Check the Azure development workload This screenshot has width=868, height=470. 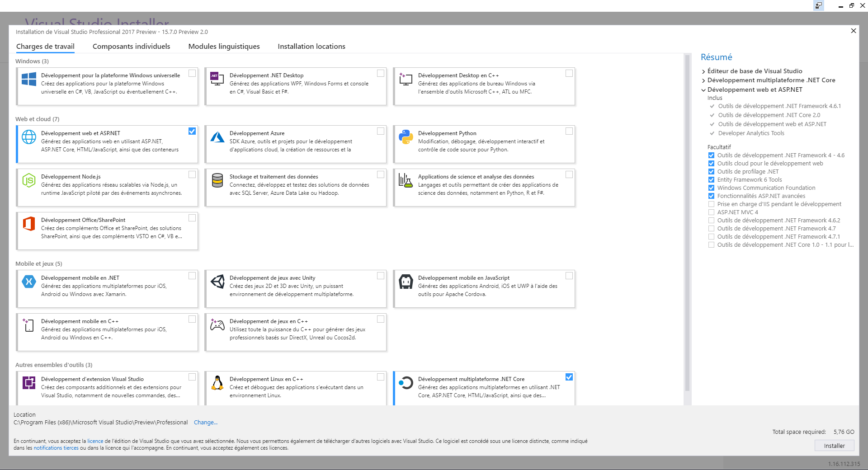tap(381, 131)
